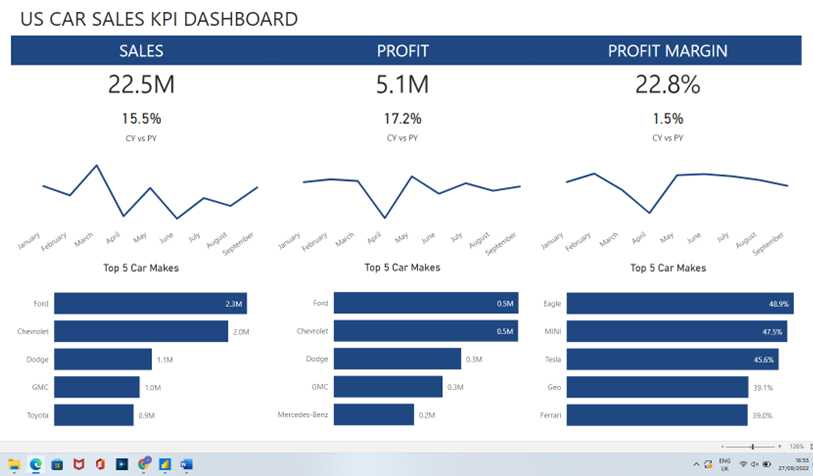Image resolution: width=813 pixels, height=476 pixels.
Task: Select the Ferrari bar in Profit Margin chart
Action: [657, 415]
